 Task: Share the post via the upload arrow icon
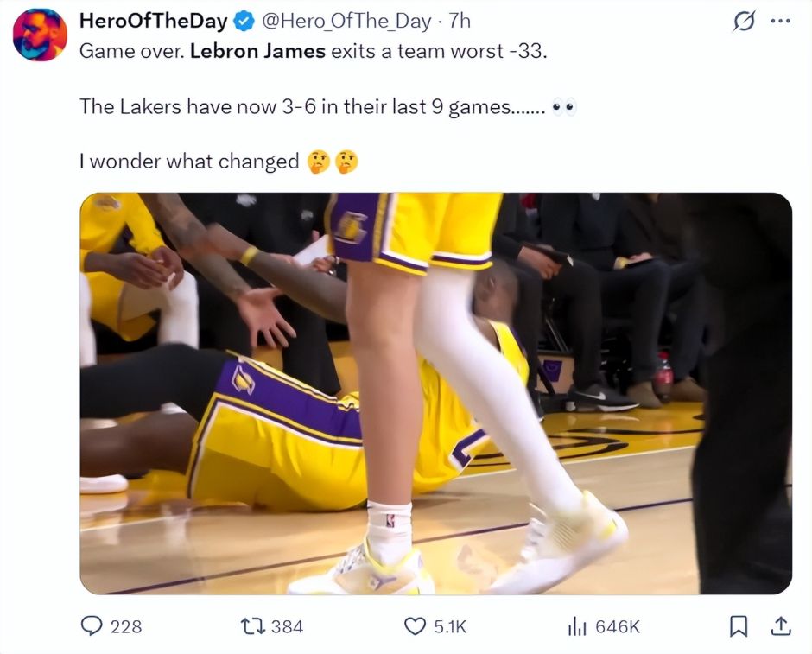(x=778, y=625)
